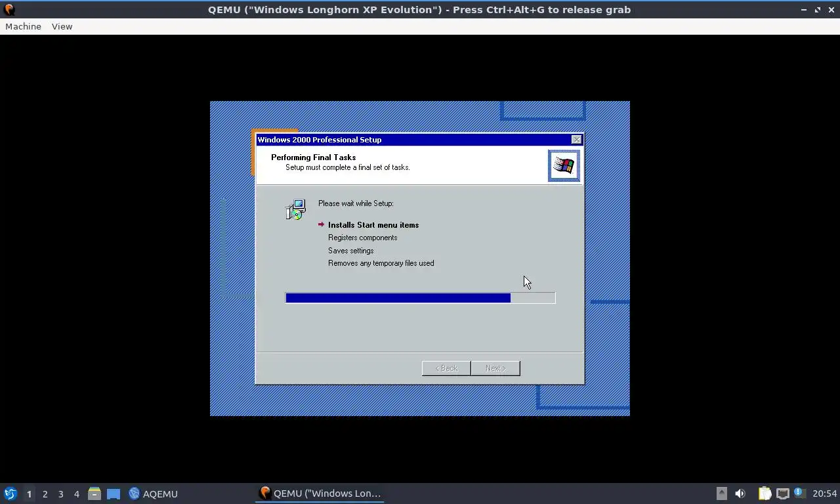This screenshot has width=840, height=504.
Task: Close the QEMU window
Action: 831,10
